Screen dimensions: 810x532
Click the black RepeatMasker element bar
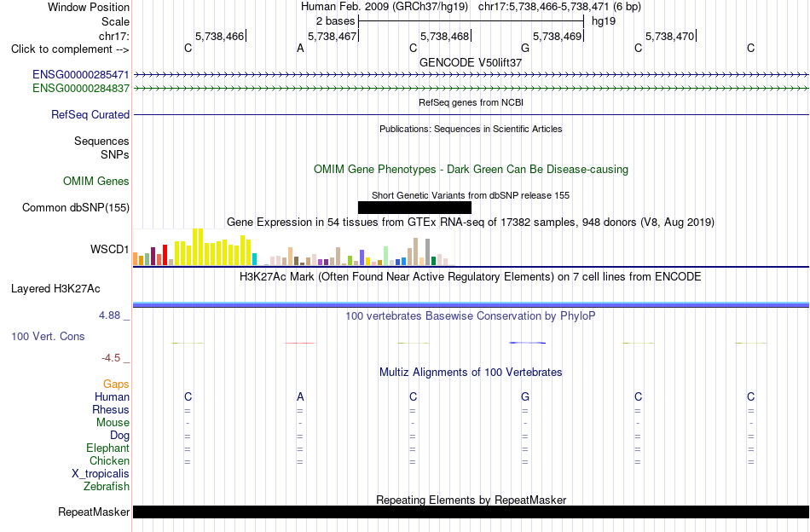coord(471,512)
